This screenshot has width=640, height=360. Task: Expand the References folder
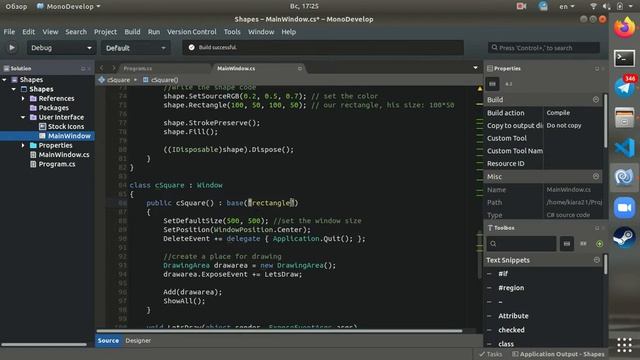pos(23,98)
